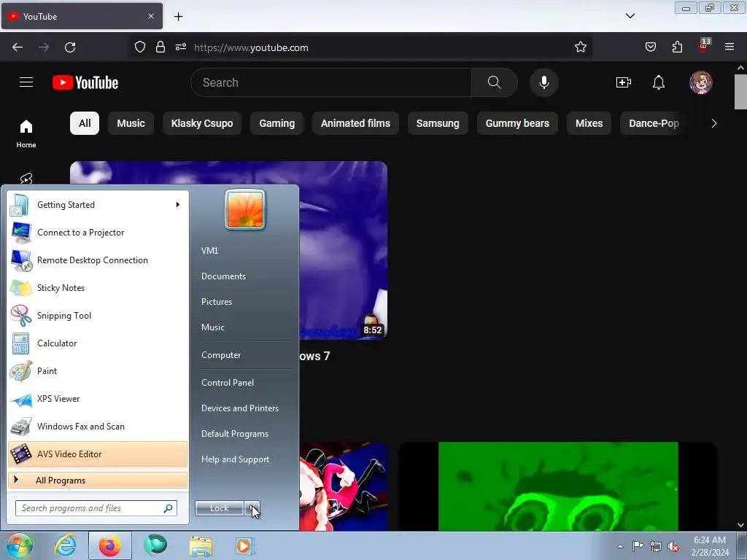Open shutdown options arrow next to Lock
The height and width of the screenshot is (560, 747).
coord(252,508)
